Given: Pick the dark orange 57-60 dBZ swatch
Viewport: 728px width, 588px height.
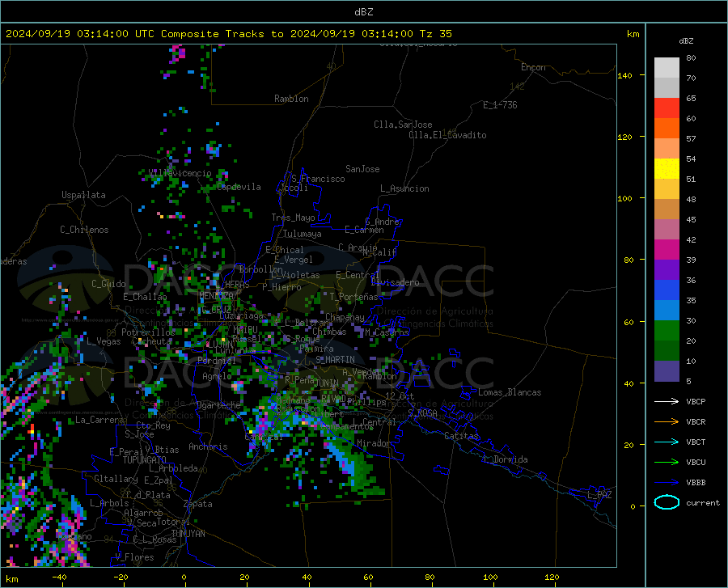Looking at the screenshot, I should [667, 128].
